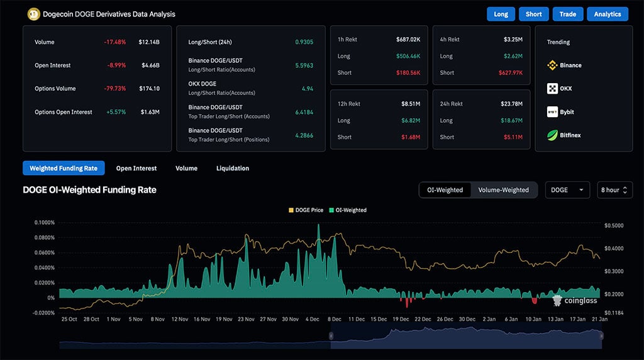Click 12h Rekt total $8.51M
This screenshot has width=644, height=360.
tap(411, 104)
